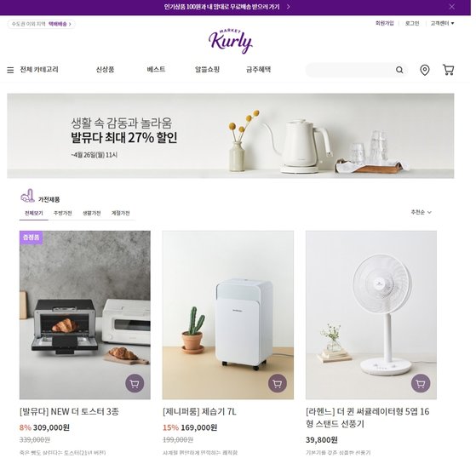476x464 pixels.
Task: Click the Market Kurly logo
Action: [x=231, y=41]
